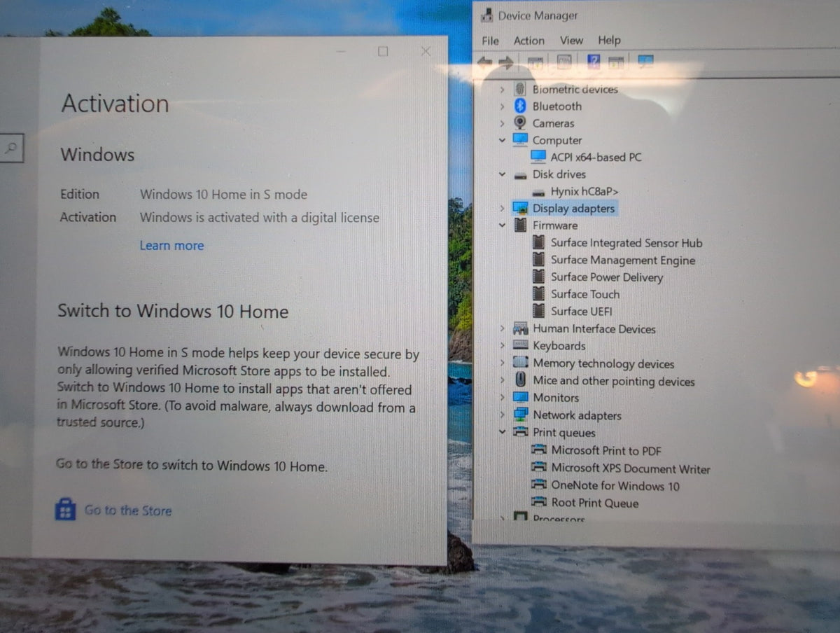Select the Network adapters tree item label
Viewport: 840px width, 633px height.
[577, 415]
